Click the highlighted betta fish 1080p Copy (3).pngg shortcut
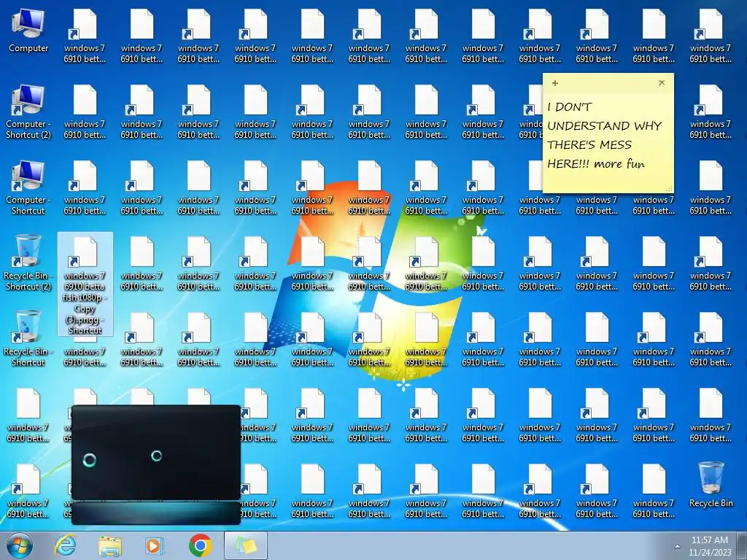Screen dimensions: 747x560 85,284
